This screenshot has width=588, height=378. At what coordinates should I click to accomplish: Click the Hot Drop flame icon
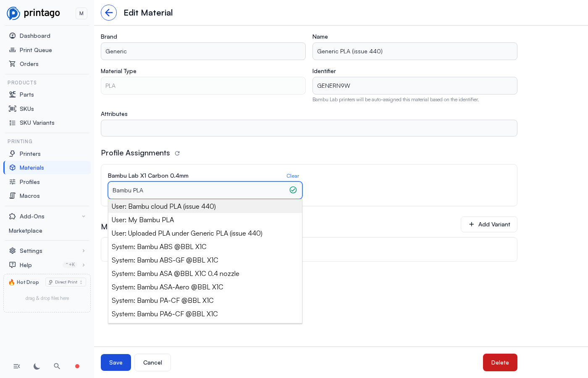click(x=12, y=282)
